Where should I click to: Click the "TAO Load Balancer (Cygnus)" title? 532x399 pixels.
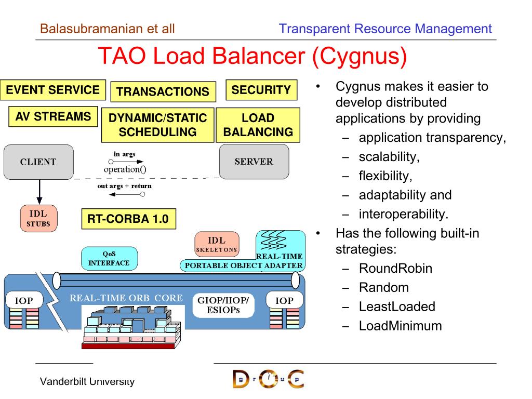pos(252,56)
